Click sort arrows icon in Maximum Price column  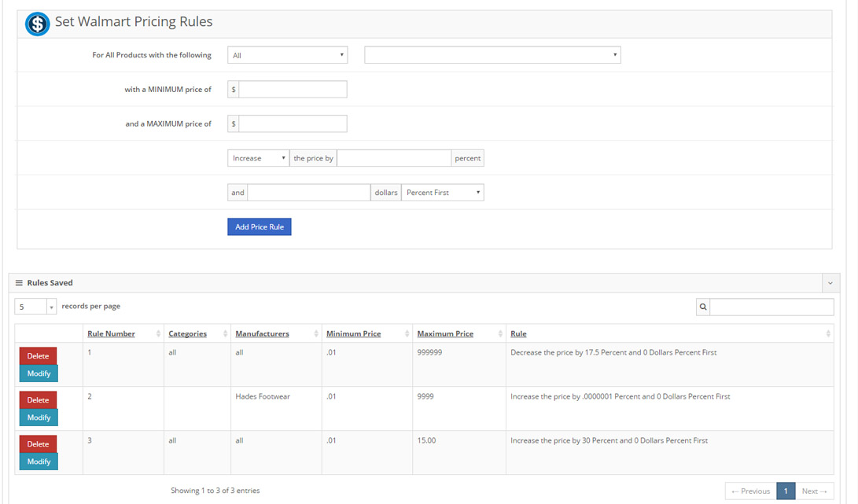(500, 334)
